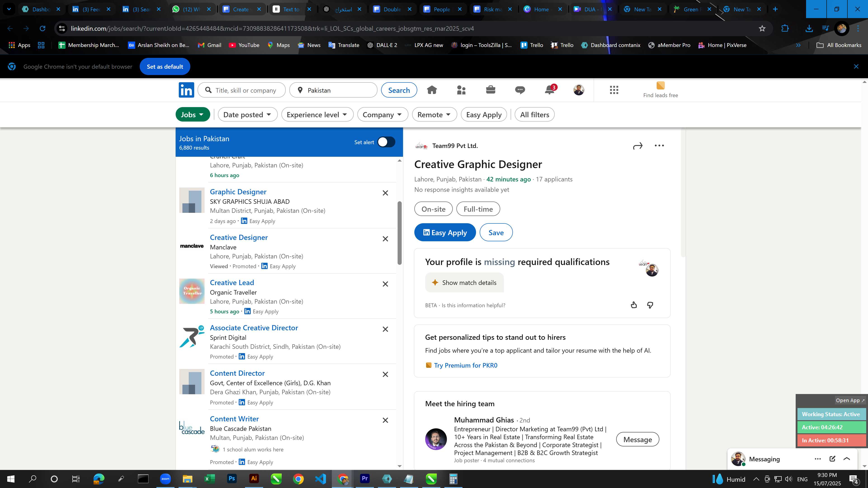This screenshot has width=868, height=488.
Task: Toggle the Set alert switch
Action: point(386,142)
